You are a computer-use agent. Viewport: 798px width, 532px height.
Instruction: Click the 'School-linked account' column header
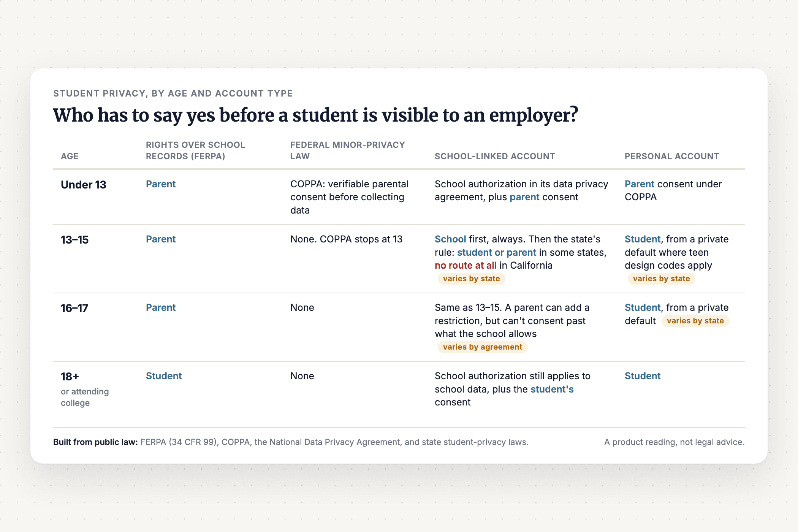(495, 156)
